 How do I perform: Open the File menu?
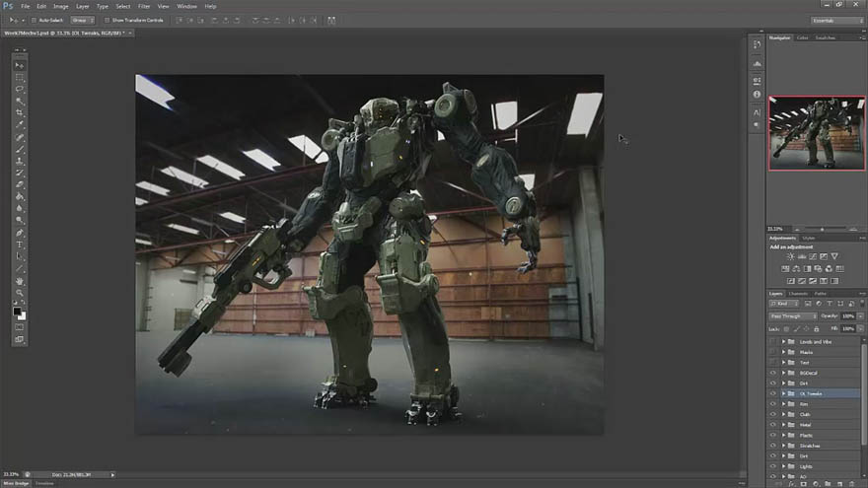point(25,6)
